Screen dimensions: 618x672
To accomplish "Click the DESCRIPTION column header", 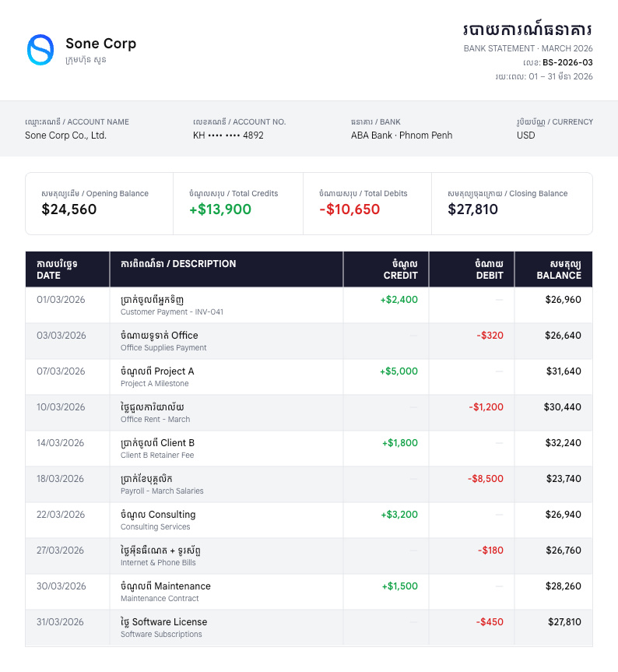I will pos(178,264).
